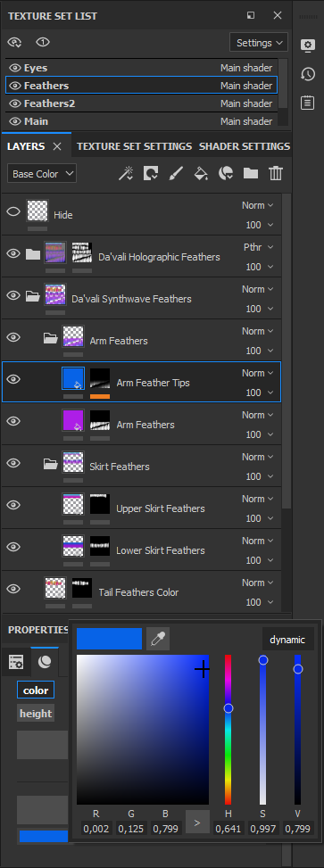
Task: Open the Base Color channel dropdown
Action: 42,174
